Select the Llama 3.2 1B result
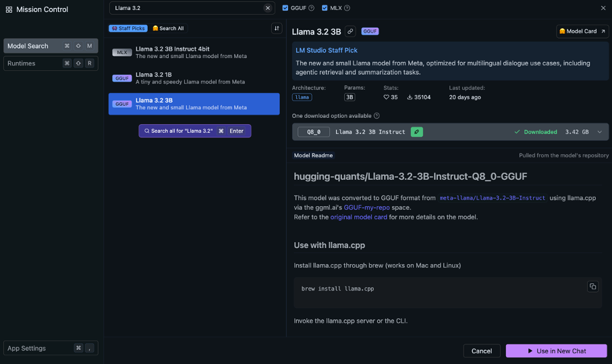Screen dimensions: 612x364 pos(194,78)
